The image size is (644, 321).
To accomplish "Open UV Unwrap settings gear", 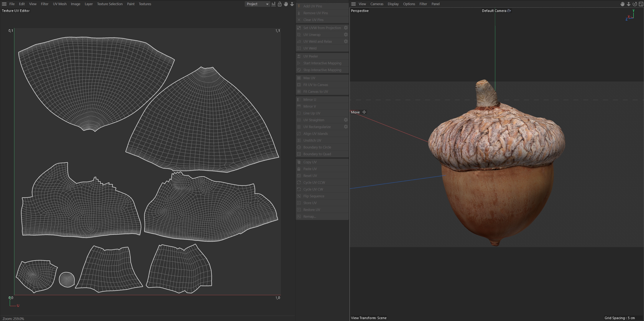I will (x=346, y=35).
